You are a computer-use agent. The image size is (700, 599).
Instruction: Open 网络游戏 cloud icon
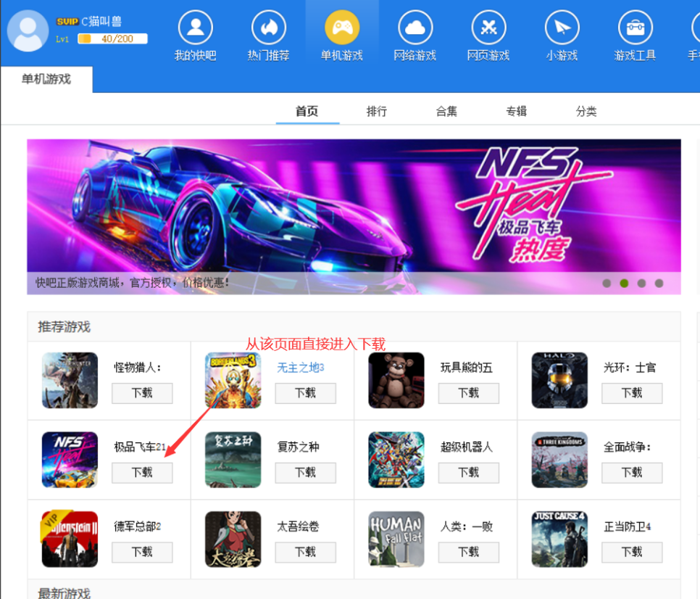pyautogui.click(x=415, y=28)
